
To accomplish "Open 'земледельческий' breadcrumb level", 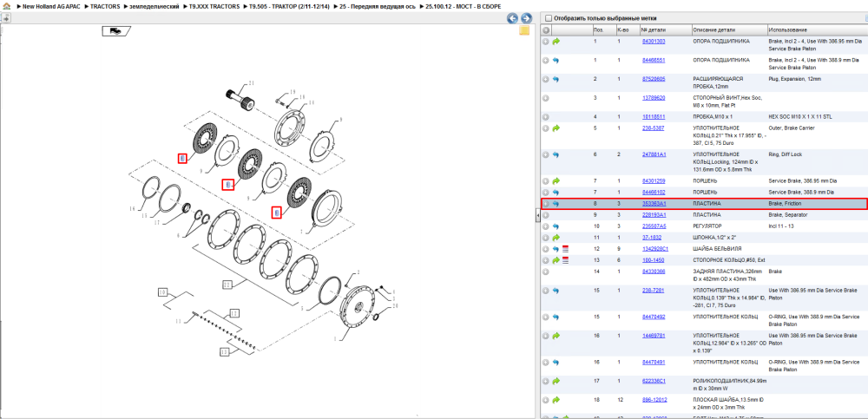I will [155, 6].
